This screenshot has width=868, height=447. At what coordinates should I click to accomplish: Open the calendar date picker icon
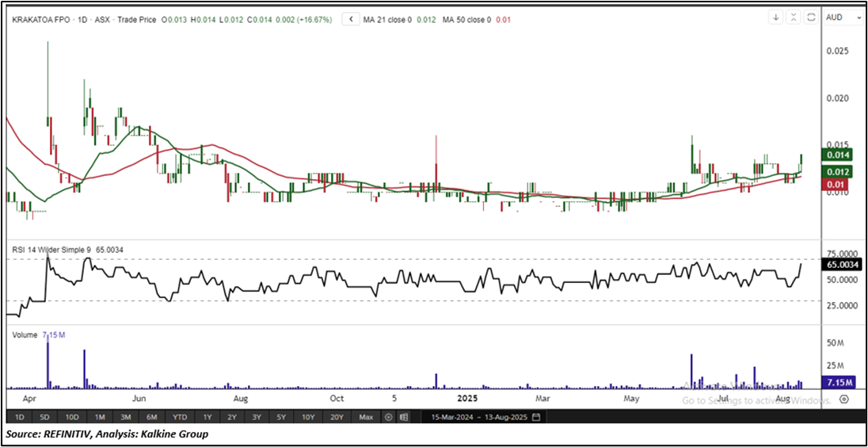coord(535,417)
